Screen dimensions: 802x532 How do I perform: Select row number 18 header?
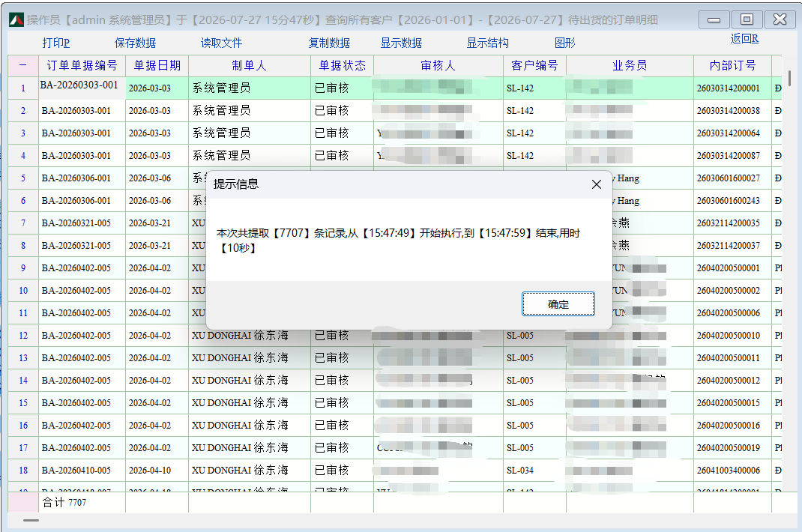pyautogui.click(x=23, y=470)
